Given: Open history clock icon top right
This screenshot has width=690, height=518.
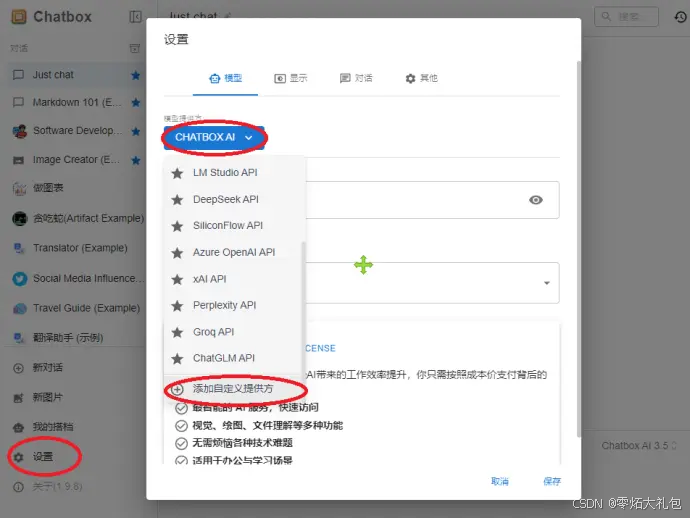Looking at the screenshot, I should click(680, 17).
